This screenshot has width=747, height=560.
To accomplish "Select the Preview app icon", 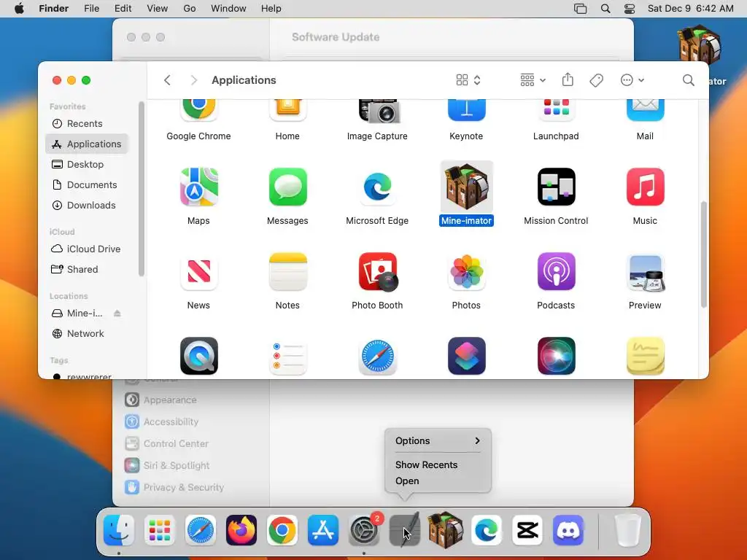I will 645,271.
